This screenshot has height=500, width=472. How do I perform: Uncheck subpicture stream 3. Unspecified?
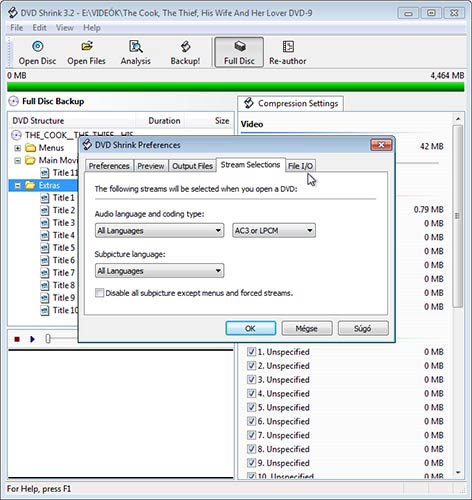coord(251,380)
